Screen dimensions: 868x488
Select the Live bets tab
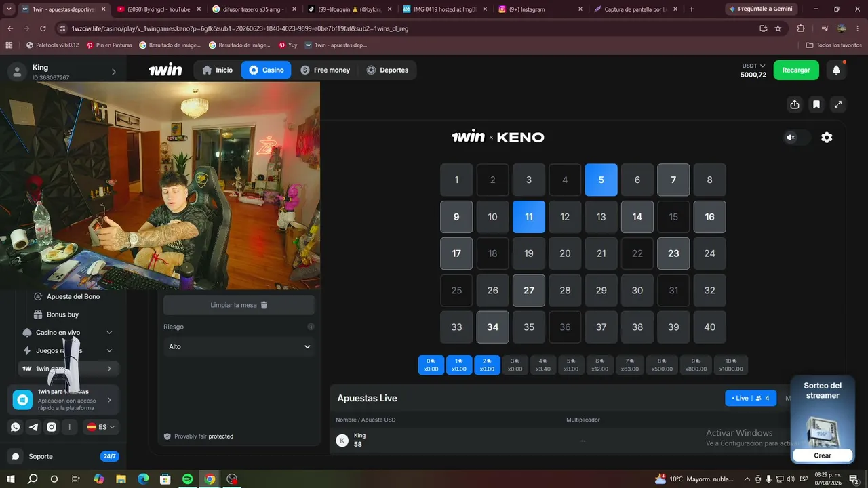[x=751, y=398]
